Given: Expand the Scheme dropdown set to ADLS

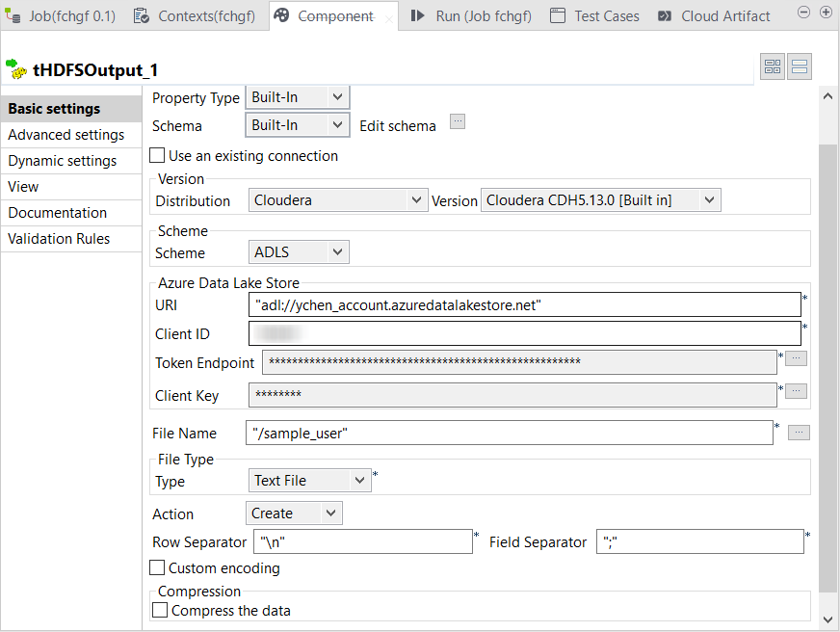Looking at the screenshot, I should (x=298, y=252).
